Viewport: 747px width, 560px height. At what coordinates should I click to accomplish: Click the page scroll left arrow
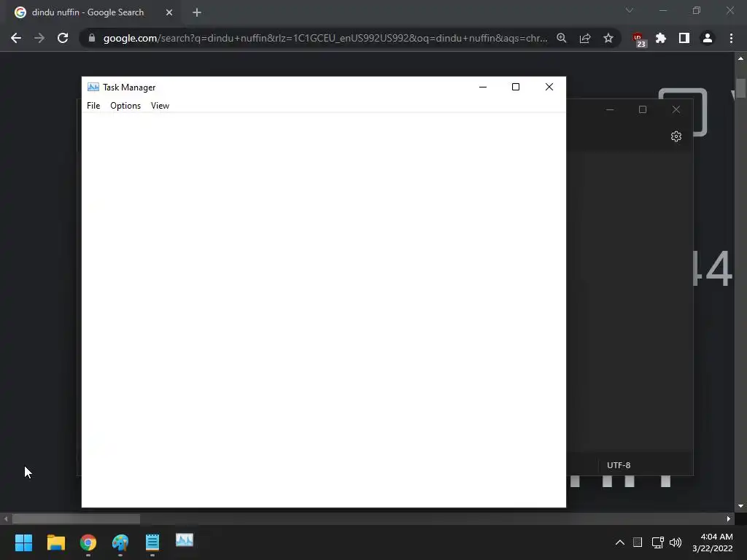tap(6, 518)
